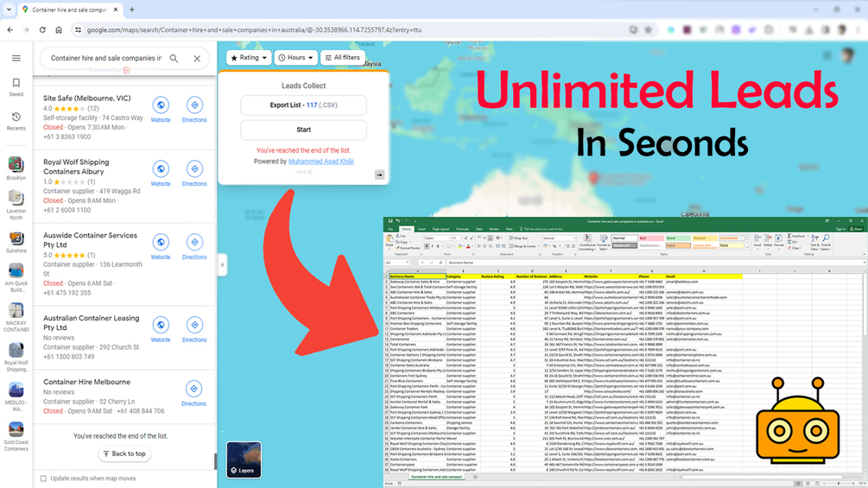Open the Google Maps hamburger menu

pos(16,58)
